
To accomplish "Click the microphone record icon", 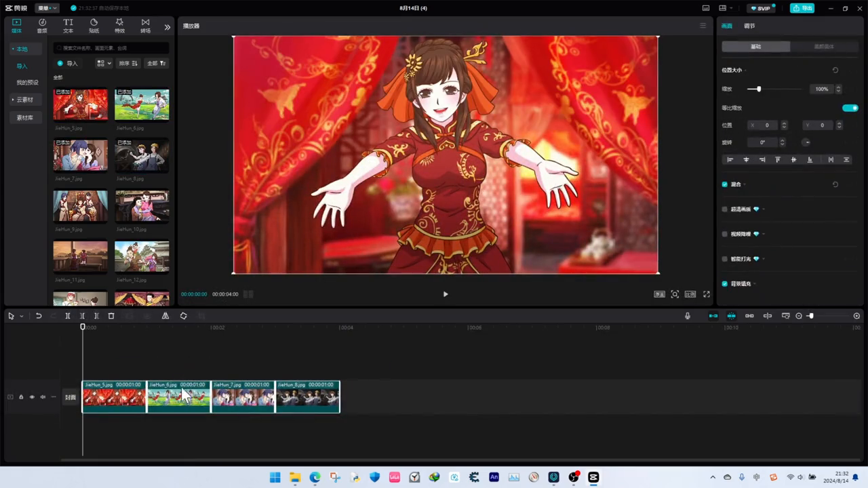I will click(x=687, y=316).
